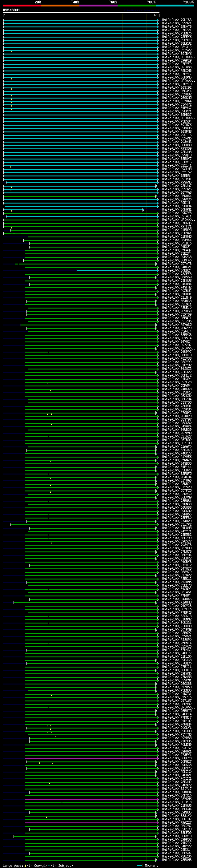Open the UniRef100_A8VKH6 entry
197x868 pixels.
coord(177,799)
